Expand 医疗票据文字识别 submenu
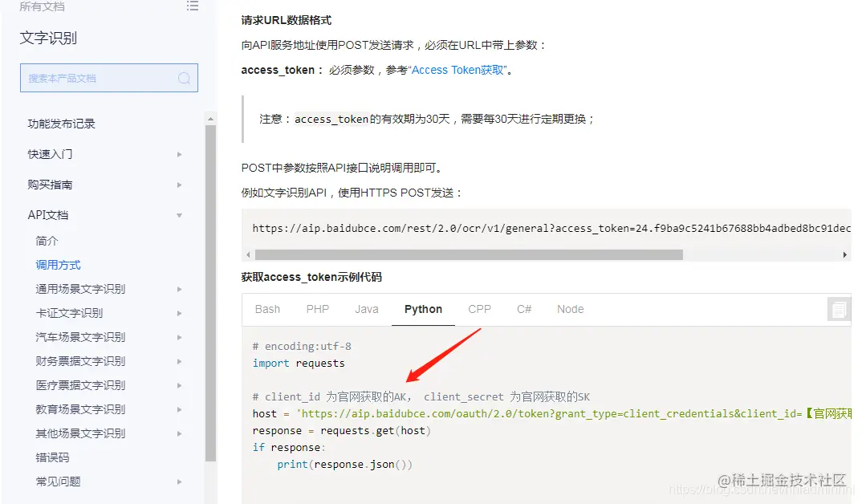 click(179, 386)
